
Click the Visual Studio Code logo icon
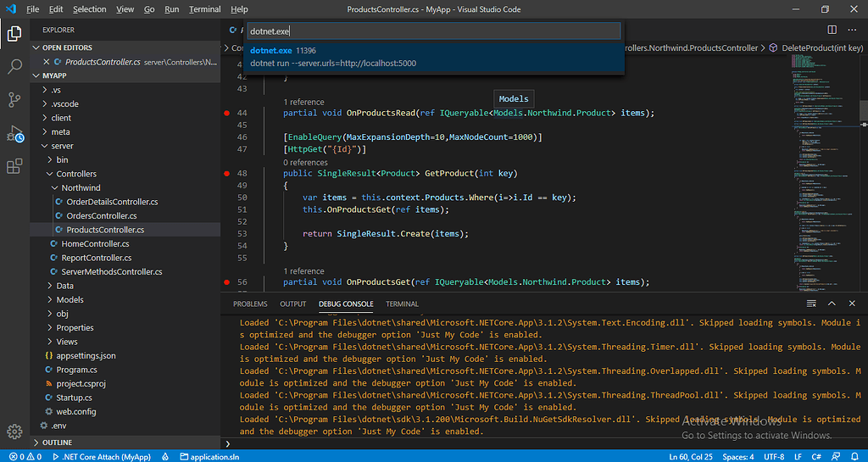click(x=11, y=9)
